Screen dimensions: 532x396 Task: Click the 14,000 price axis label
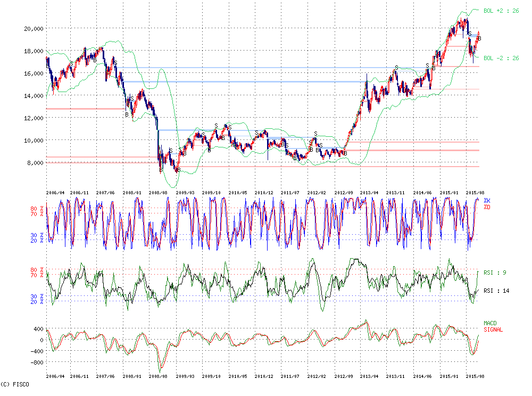tap(33, 96)
